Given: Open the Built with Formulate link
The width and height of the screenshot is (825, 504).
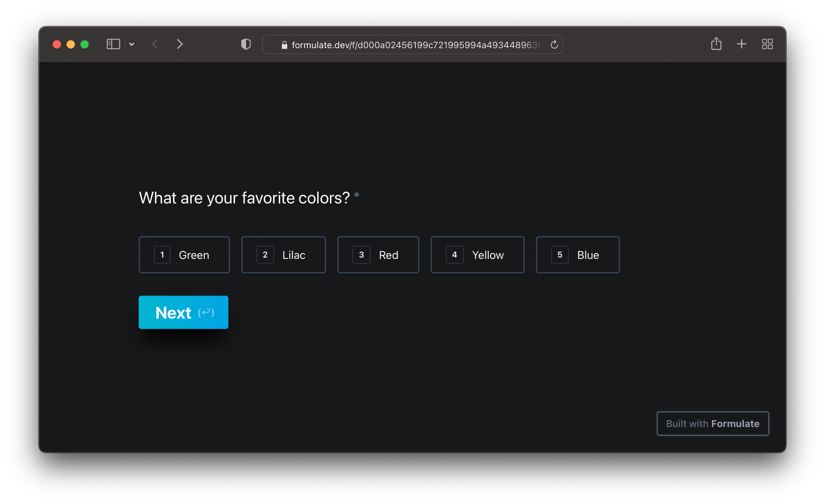Looking at the screenshot, I should tap(713, 424).
